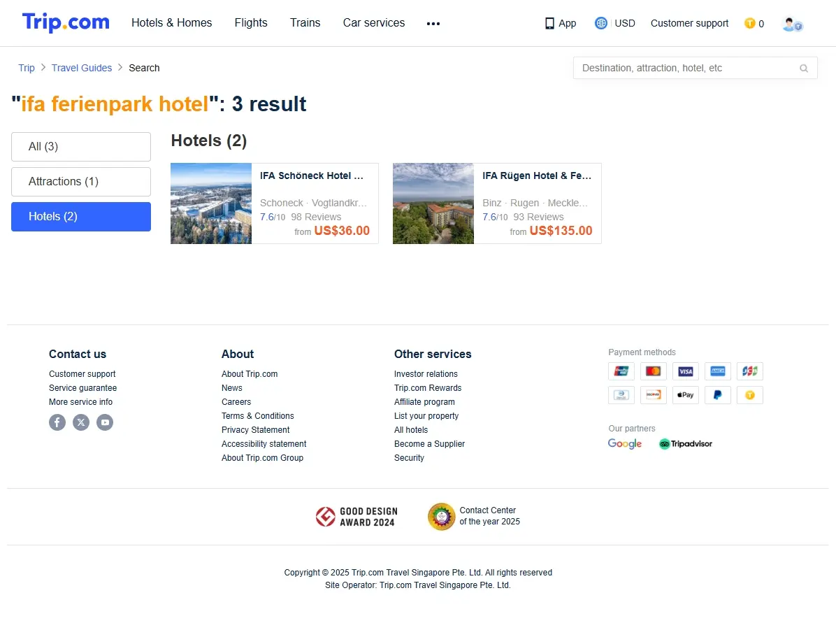Click the Discover payment icon
This screenshot has height=644, width=836.
(x=653, y=395)
